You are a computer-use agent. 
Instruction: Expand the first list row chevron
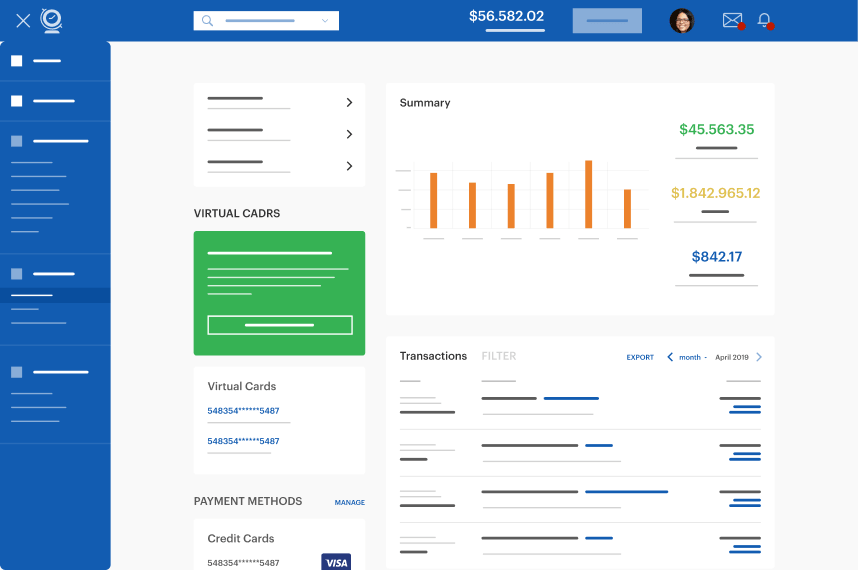(x=349, y=102)
